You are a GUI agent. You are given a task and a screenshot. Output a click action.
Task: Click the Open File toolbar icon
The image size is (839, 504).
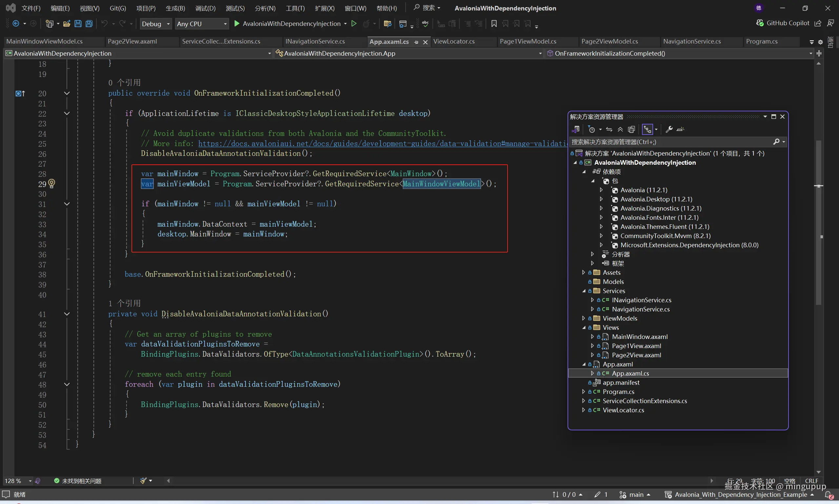67,24
